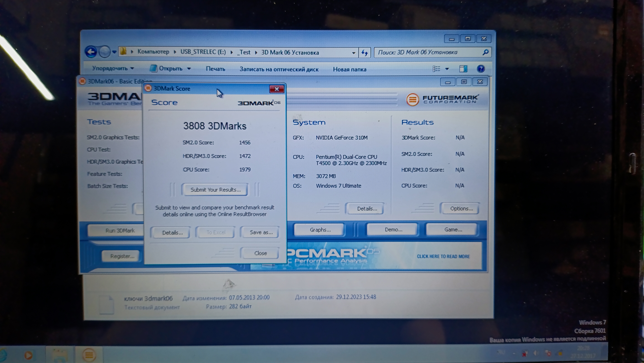Click Submit Your Results button
The width and height of the screenshot is (644, 363).
pos(215,190)
